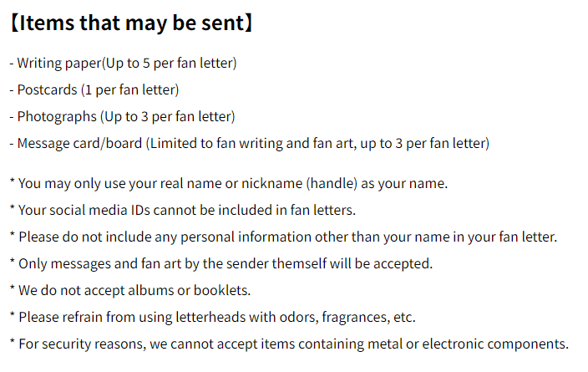Screen dimensions: 588x372
Task: Click the note about social media IDs
Action: [183, 210]
